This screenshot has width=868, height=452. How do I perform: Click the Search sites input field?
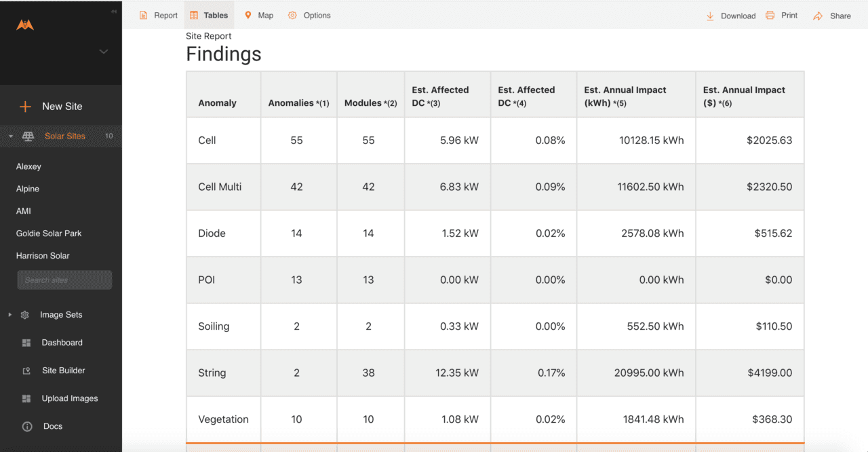pyautogui.click(x=64, y=280)
